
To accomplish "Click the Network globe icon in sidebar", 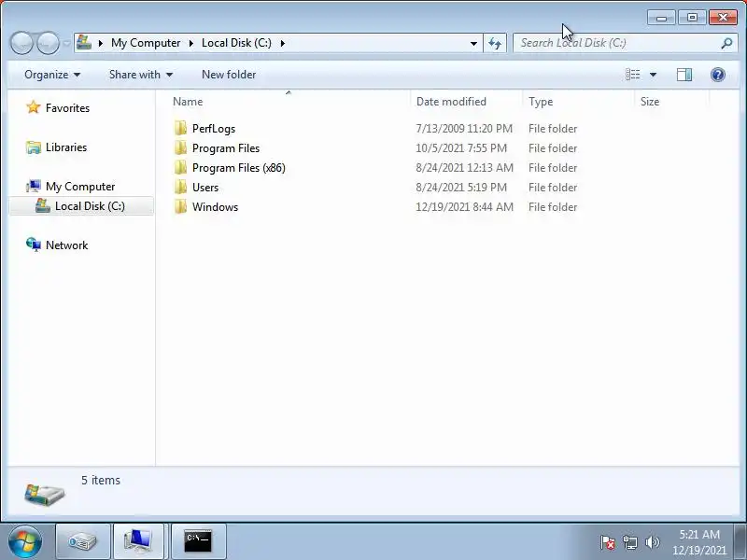I will click(x=34, y=245).
